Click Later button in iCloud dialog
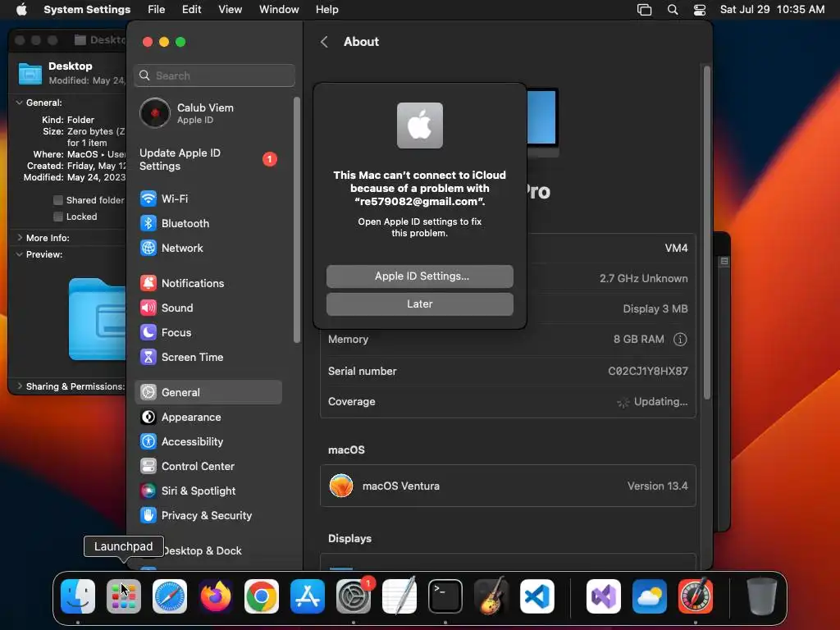840x630 pixels. pos(420,304)
